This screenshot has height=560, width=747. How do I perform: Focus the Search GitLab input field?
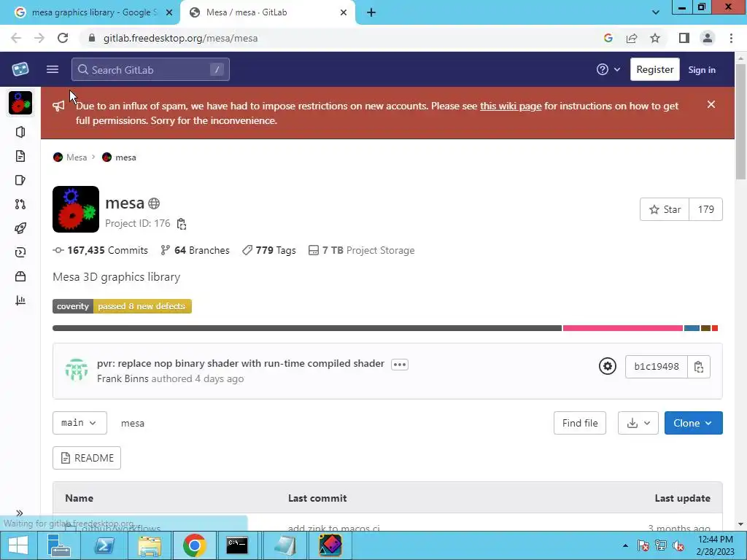tap(150, 69)
